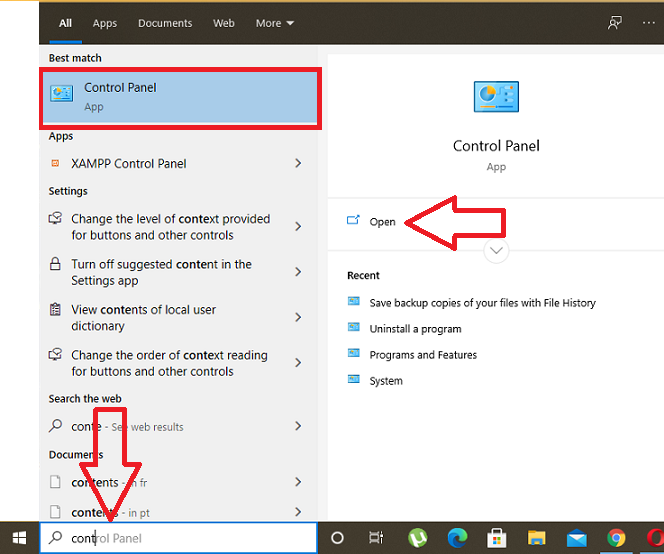664x554 pixels.
Task: Click the magnifier icon in the search box
Action: [55, 537]
